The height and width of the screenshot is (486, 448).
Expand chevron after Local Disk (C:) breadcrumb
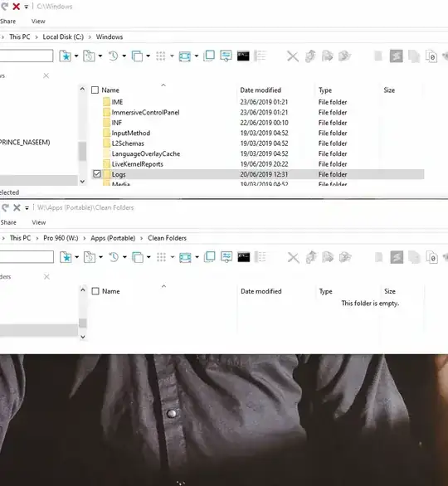(x=90, y=37)
